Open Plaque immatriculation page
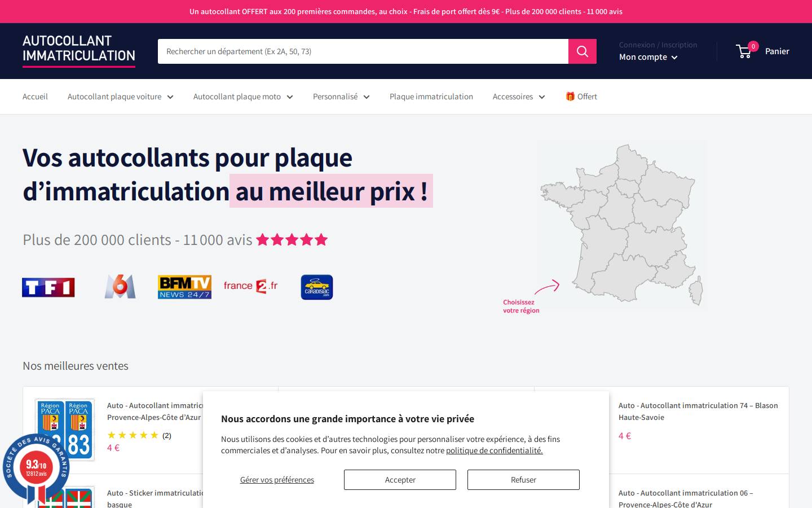Screen dimensions: 812x508 (x=431, y=97)
